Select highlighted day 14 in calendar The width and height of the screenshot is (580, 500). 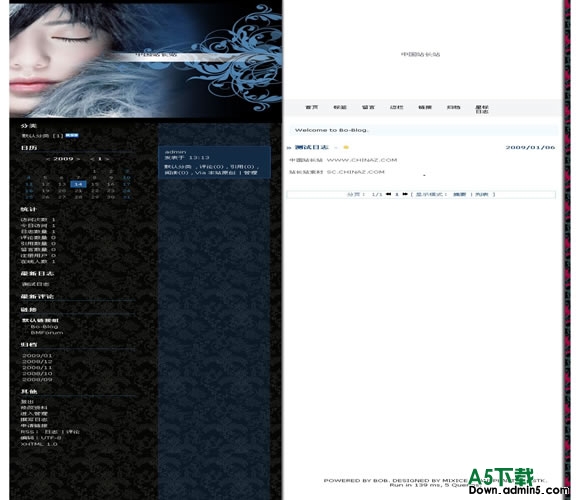coord(78,184)
